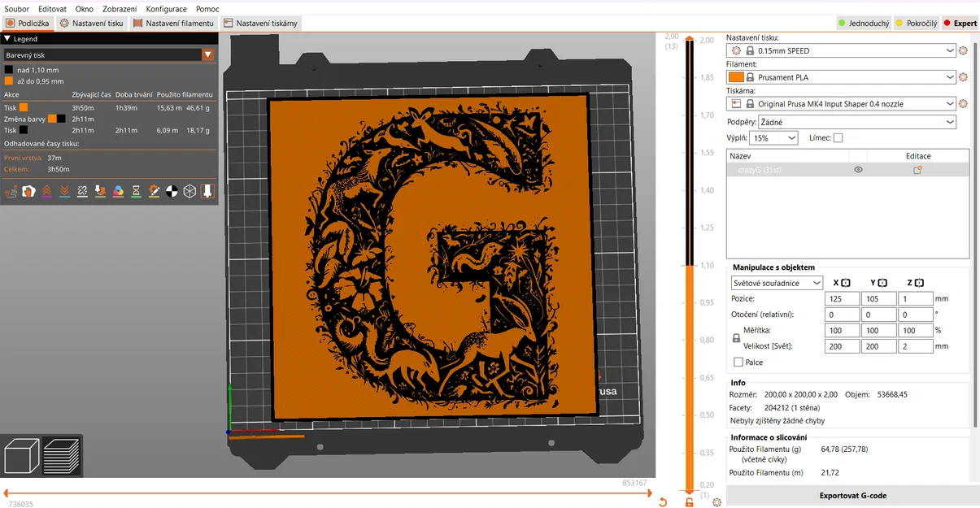Click the Velikost Z input field showing 2
980x508 pixels.
(x=915, y=346)
